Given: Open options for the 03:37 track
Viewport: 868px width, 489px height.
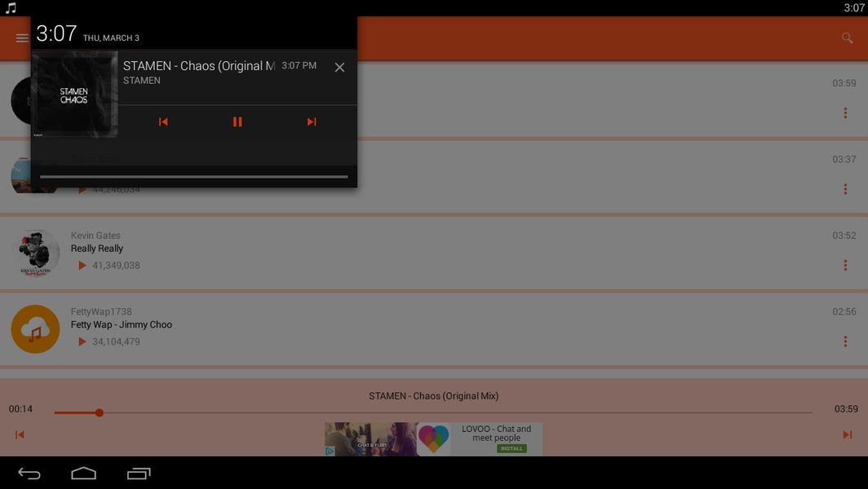Looking at the screenshot, I should click(x=845, y=189).
